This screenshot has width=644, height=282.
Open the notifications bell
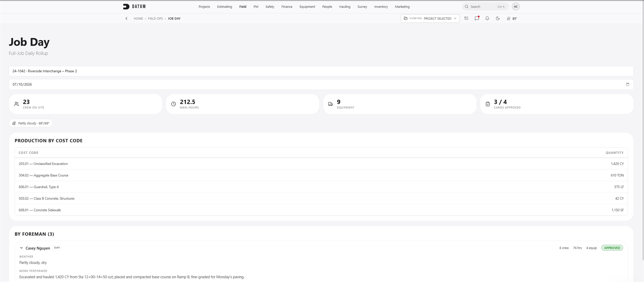(487, 18)
